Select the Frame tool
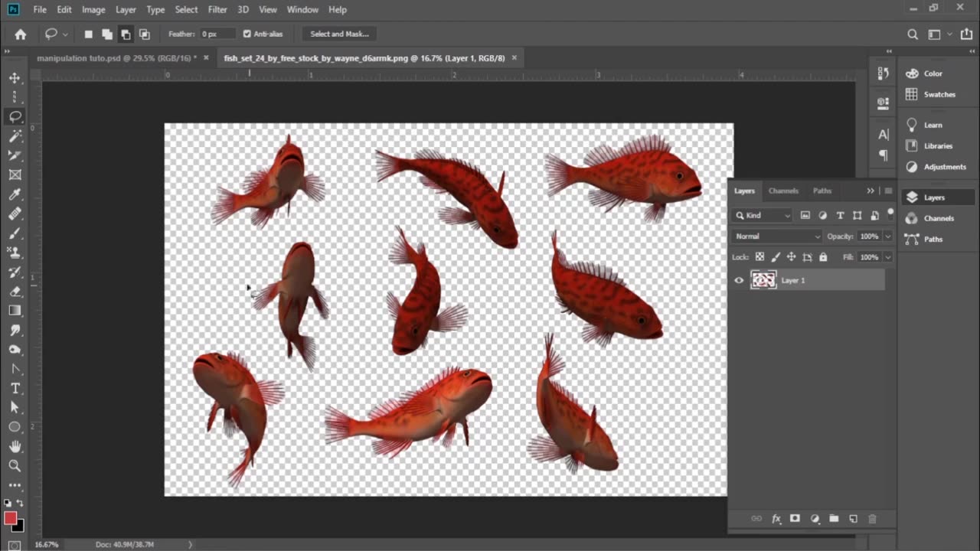This screenshot has height=551, width=980. (x=15, y=175)
